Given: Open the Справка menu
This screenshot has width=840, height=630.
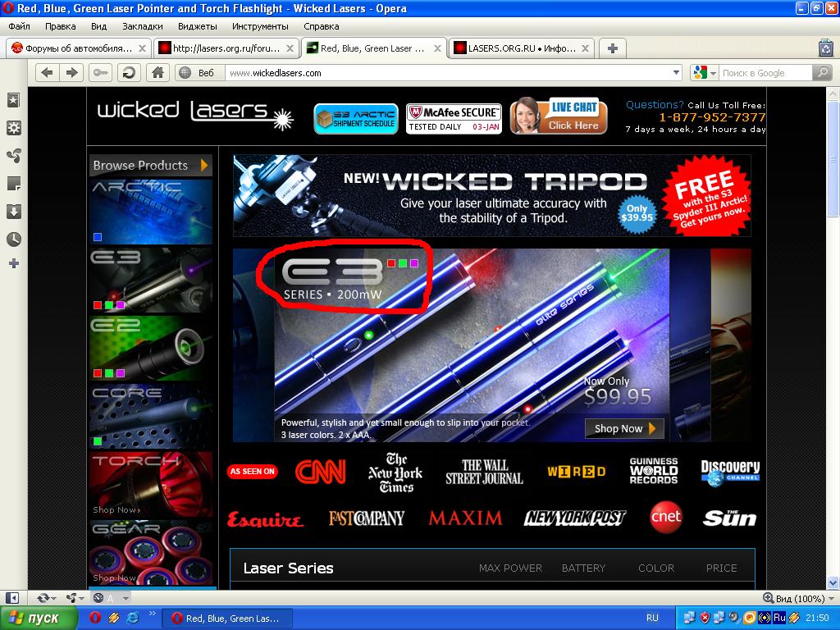Looking at the screenshot, I should [322, 26].
